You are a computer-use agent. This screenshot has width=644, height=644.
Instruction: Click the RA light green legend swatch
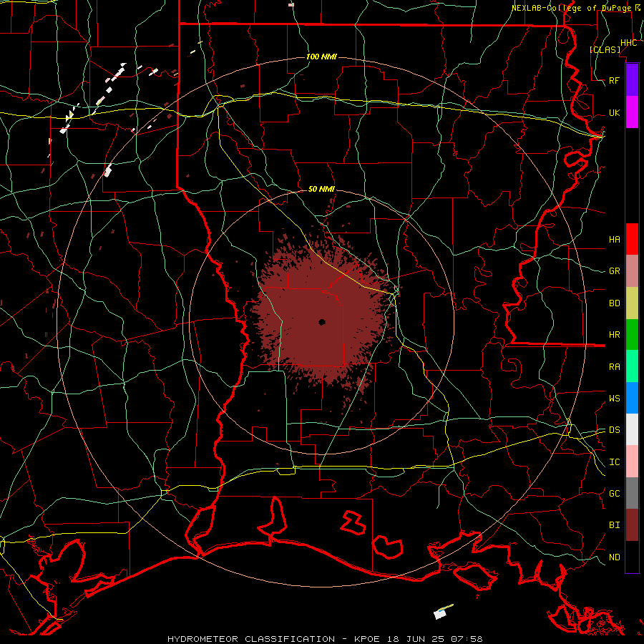pyautogui.click(x=632, y=366)
